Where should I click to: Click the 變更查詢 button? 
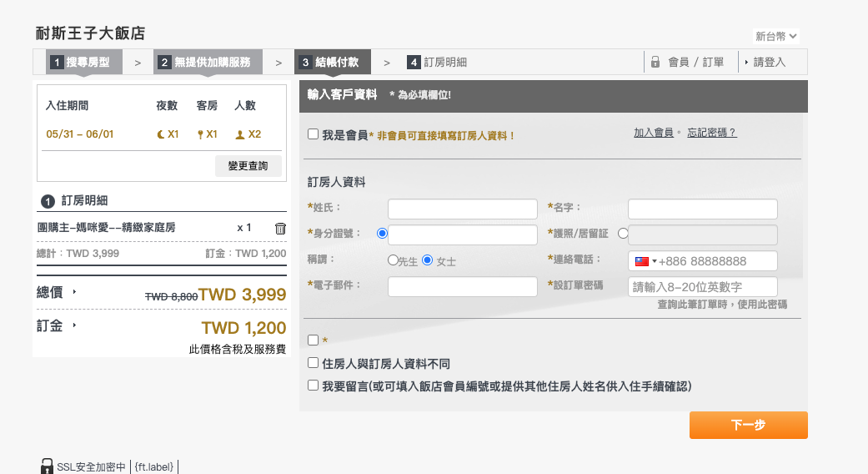248,166
